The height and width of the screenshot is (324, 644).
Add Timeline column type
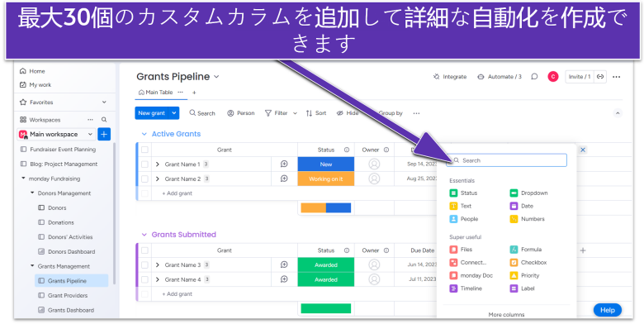466,288
